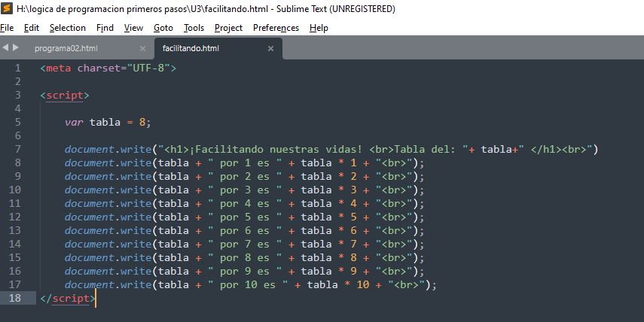
Task: Click the '</h1><br>' string on line 7
Action: (x=555, y=149)
